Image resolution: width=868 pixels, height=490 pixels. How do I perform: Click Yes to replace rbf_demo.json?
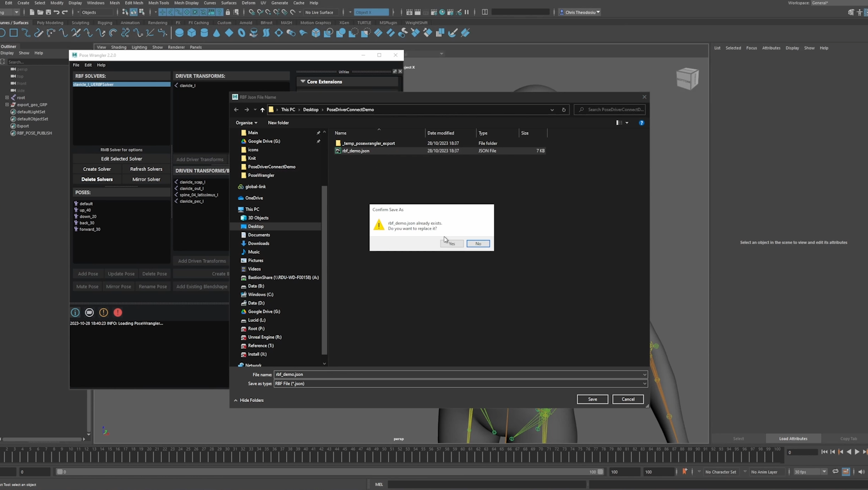coord(451,243)
